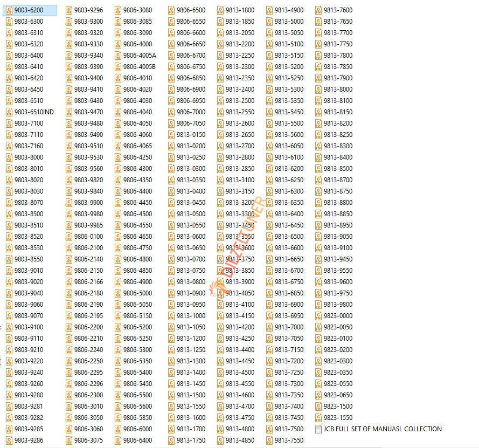
Task: Select JCB FULL SET OF MANUASL COLLECTION file name
Action: pyautogui.click(x=383, y=429)
